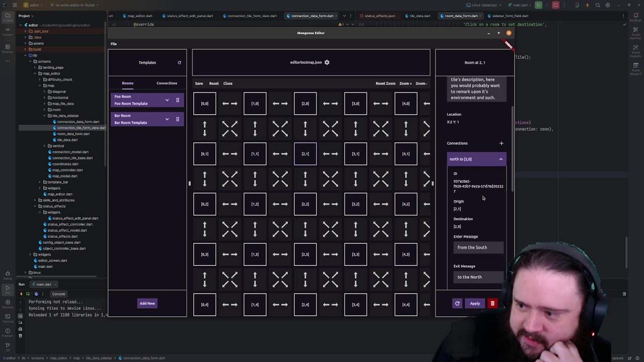Click the map Close button
The width and height of the screenshot is (644, 362).
(228, 83)
